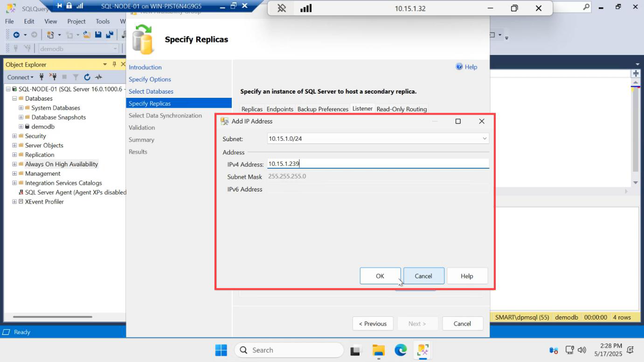644x362 pixels.
Task: Collapse the Databases folder node
Action: pyautogui.click(x=14, y=98)
